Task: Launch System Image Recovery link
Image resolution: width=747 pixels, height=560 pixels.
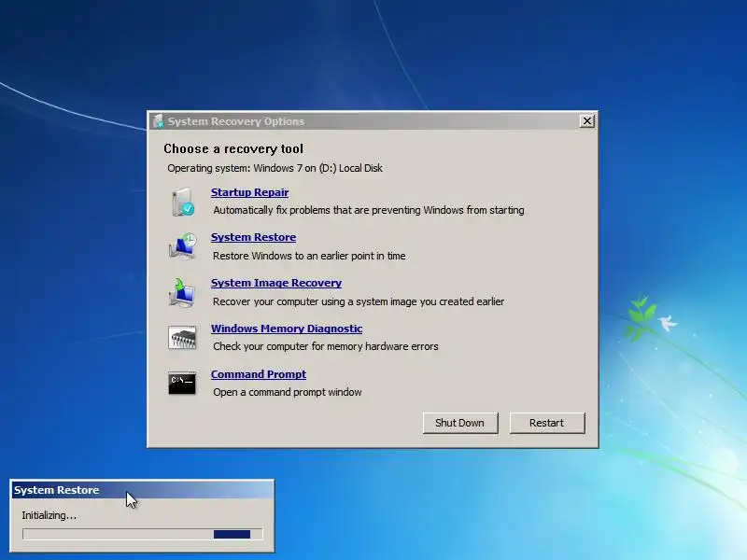Action: point(276,283)
